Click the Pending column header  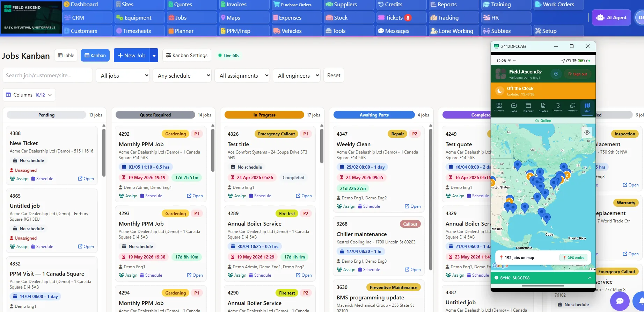point(46,115)
